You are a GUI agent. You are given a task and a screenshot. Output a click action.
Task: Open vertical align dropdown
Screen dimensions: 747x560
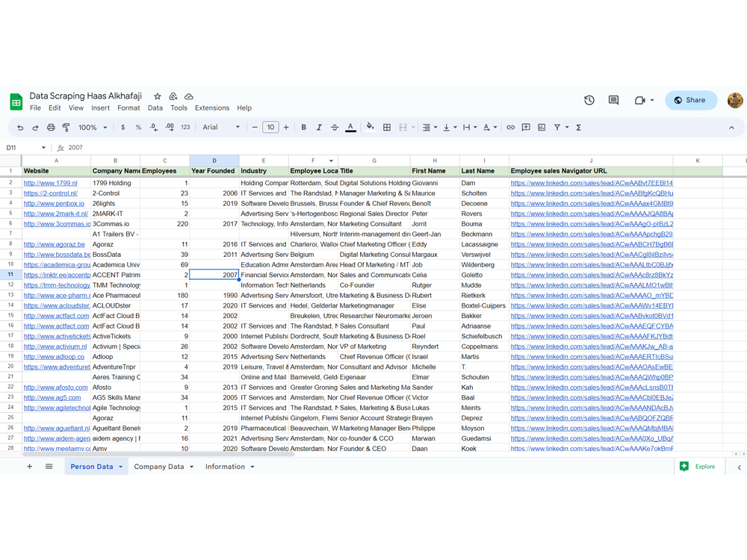click(449, 128)
